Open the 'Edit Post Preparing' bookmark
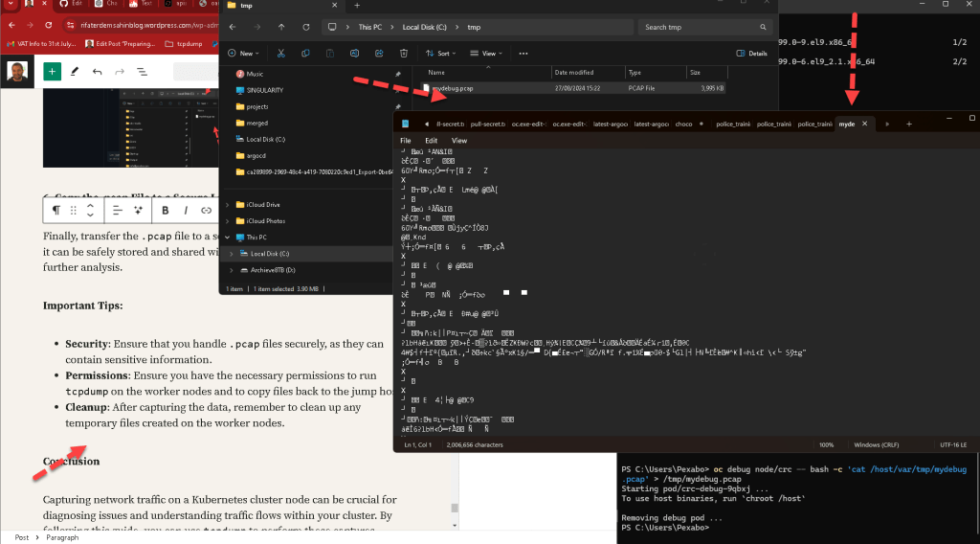 pos(120,44)
